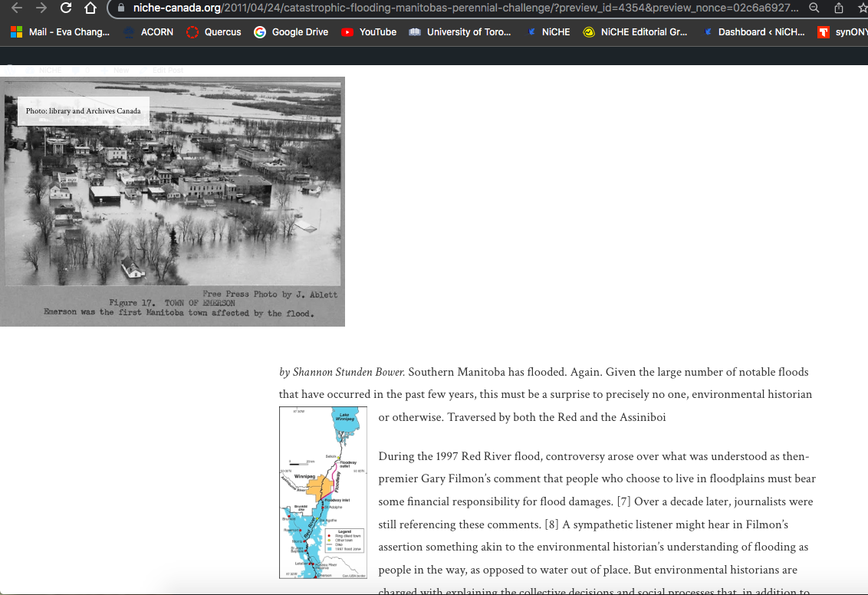This screenshot has width=868, height=595.
Task: Click the share page icon
Action: (839, 8)
